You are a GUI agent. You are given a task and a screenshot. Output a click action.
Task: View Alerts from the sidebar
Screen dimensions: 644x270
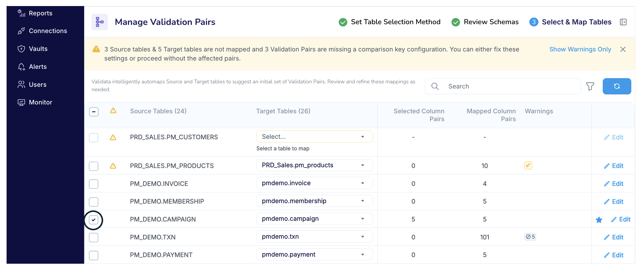pos(37,66)
